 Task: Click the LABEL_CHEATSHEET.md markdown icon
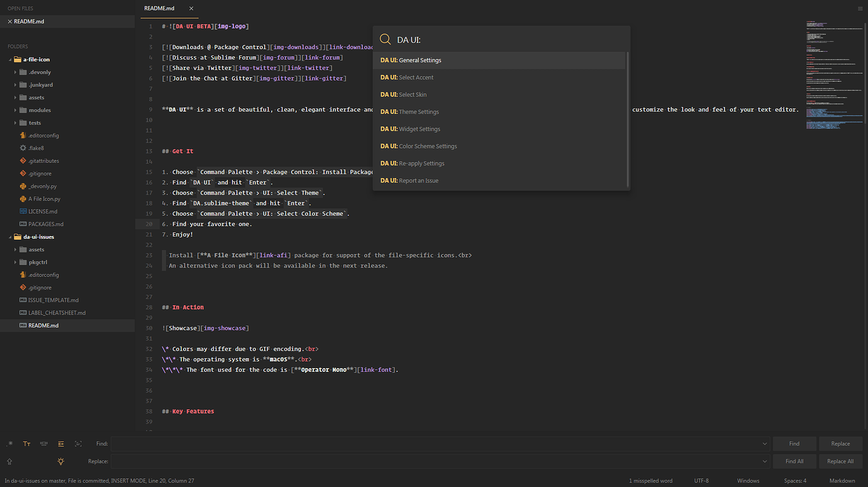pos(23,313)
